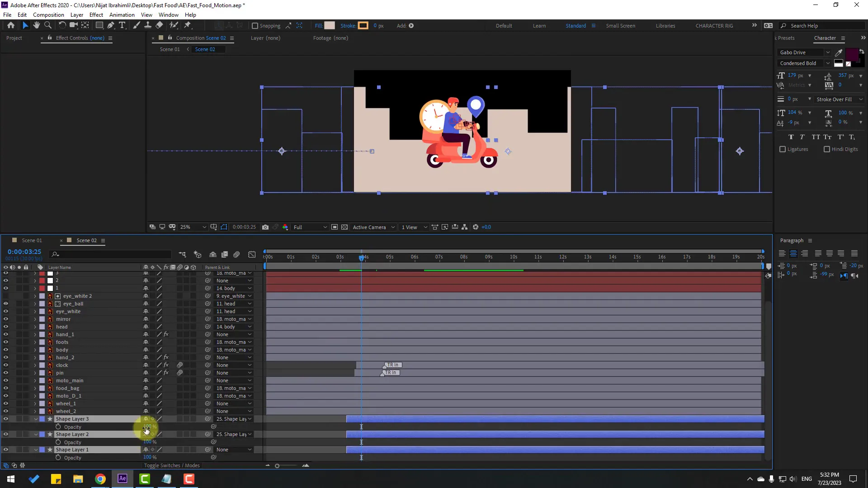Select the Roto Brush tool
Image resolution: width=868 pixels, height=488 pixels.
(174, 26)
